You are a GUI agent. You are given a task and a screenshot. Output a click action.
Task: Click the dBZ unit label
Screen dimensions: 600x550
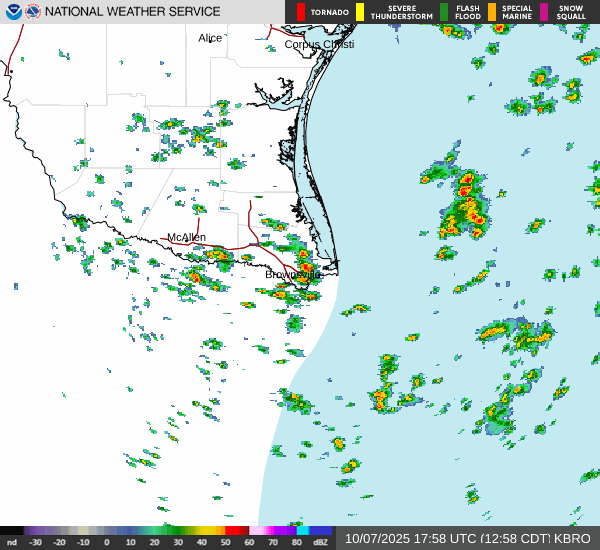pyautogui.click(x=320, y=542)
